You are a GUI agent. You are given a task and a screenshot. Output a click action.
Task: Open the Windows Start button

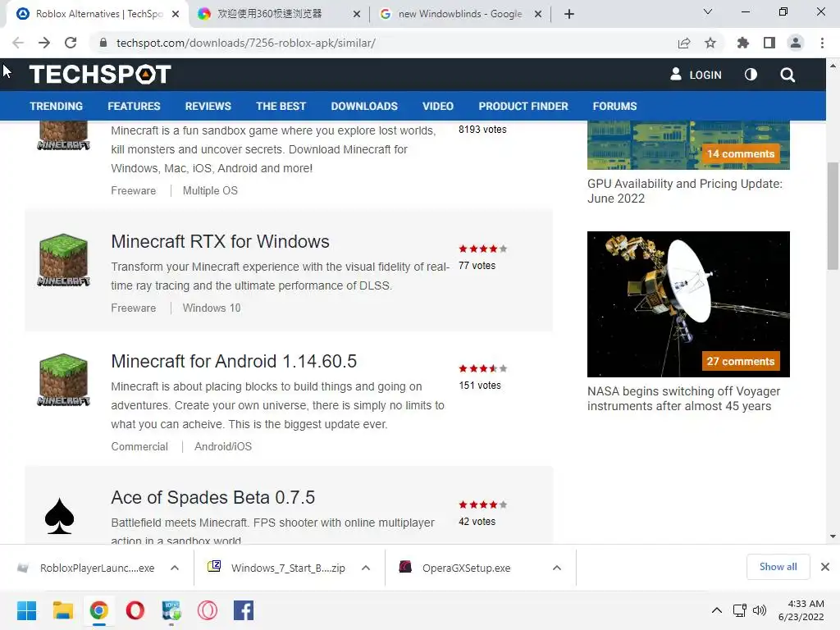click(x=26, y=610)
